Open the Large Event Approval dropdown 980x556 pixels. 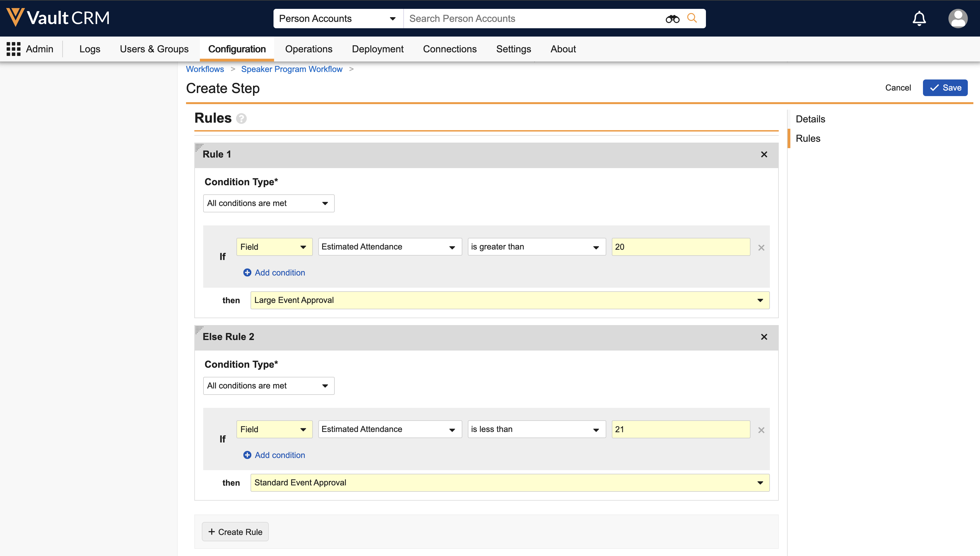click(x=510, y=300)
